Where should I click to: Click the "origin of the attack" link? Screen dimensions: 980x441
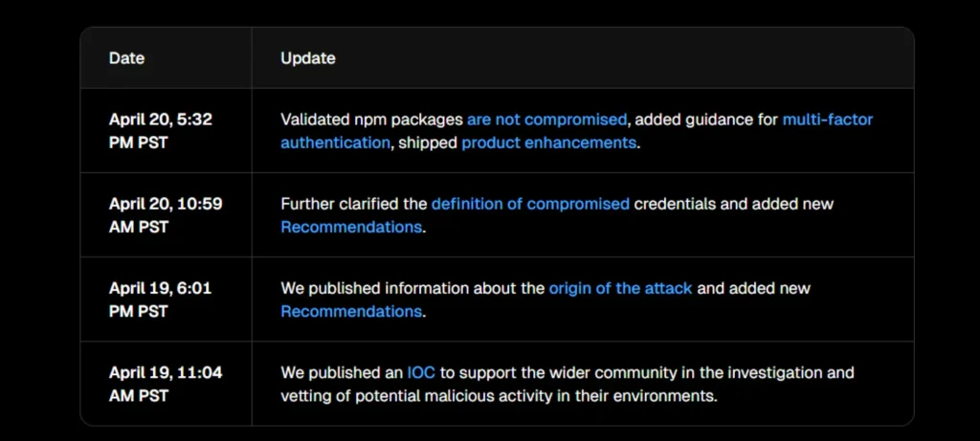[620, 288]
